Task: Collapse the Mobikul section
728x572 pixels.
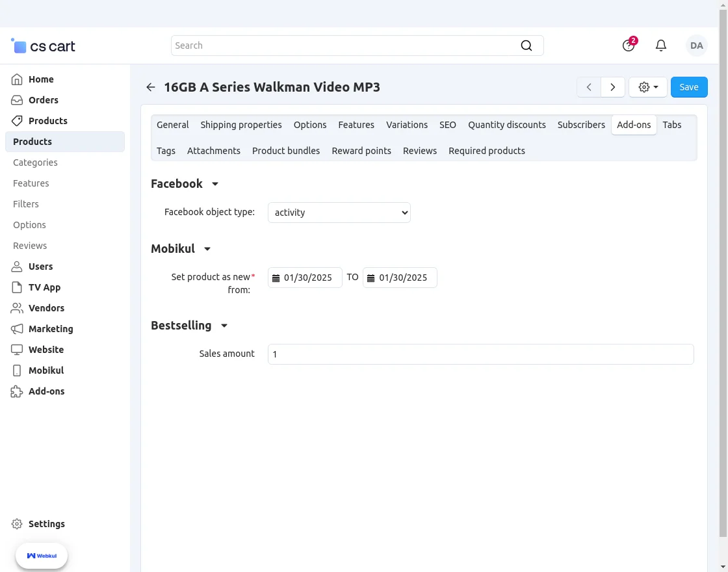Action: coord(207,249)
